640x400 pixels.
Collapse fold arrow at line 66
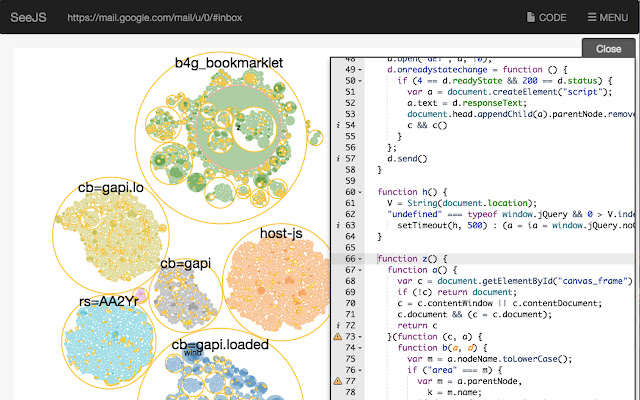[360, 259]
